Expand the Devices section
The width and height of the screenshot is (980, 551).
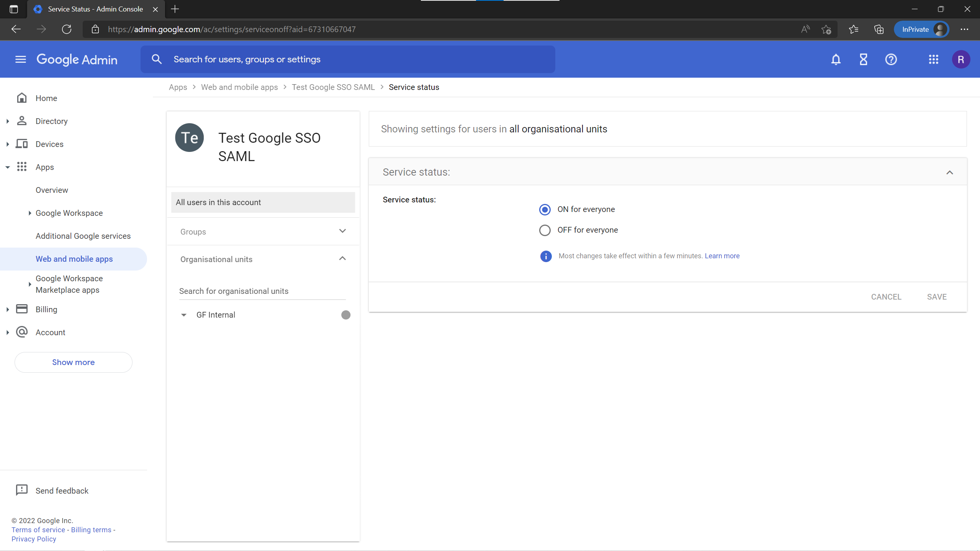pyautogui.click(x=8, y=144)
